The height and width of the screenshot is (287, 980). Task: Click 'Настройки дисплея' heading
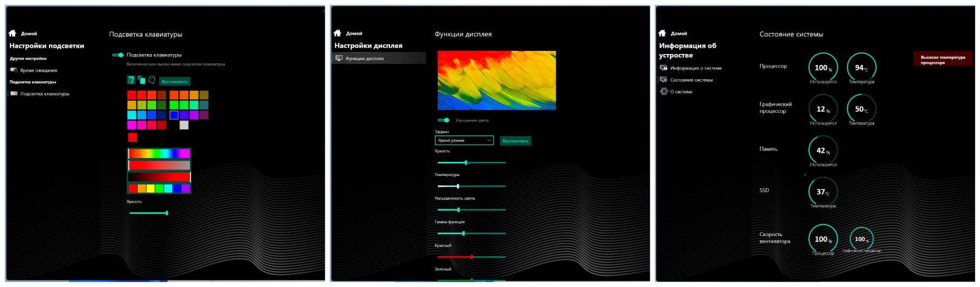point(368,46)
